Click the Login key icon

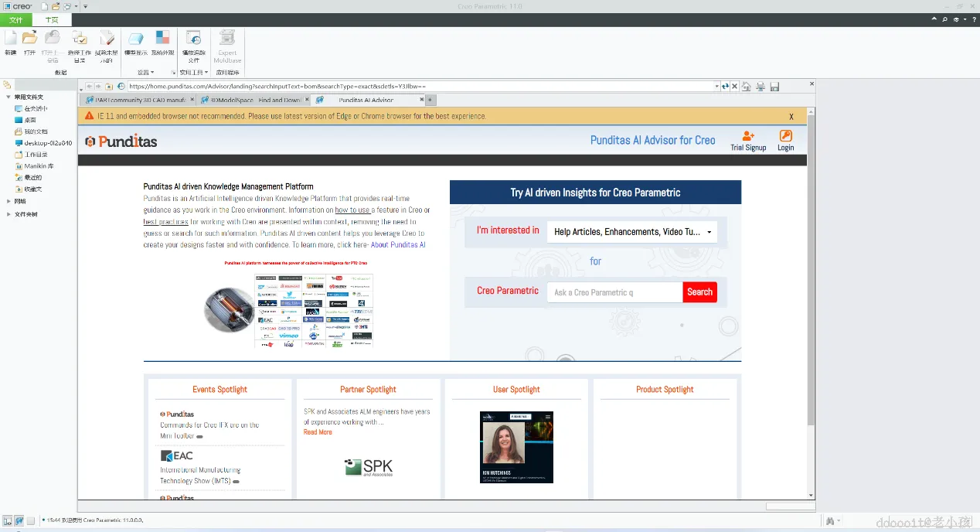(786, 136)
